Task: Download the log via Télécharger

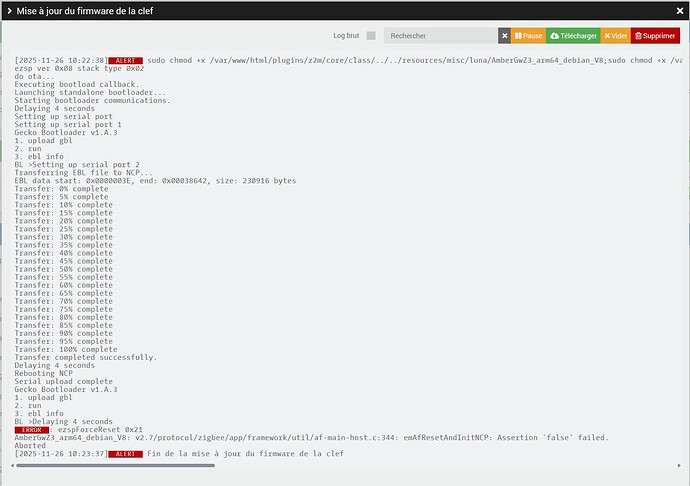Action: click(x=573, y=36)
